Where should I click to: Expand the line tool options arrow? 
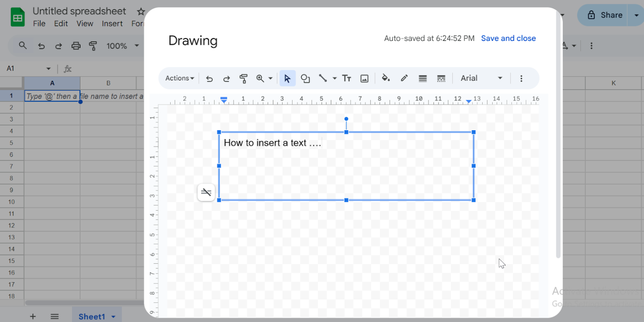[334, 78]
